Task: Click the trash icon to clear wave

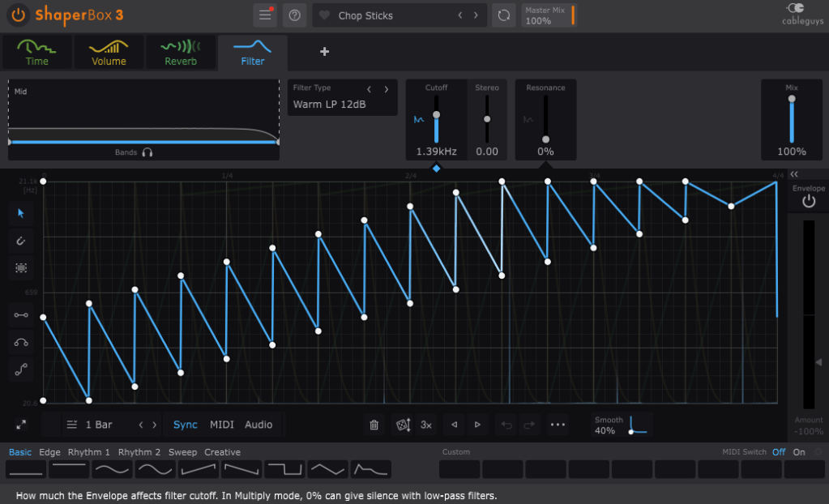Action: tap(374, 425)
